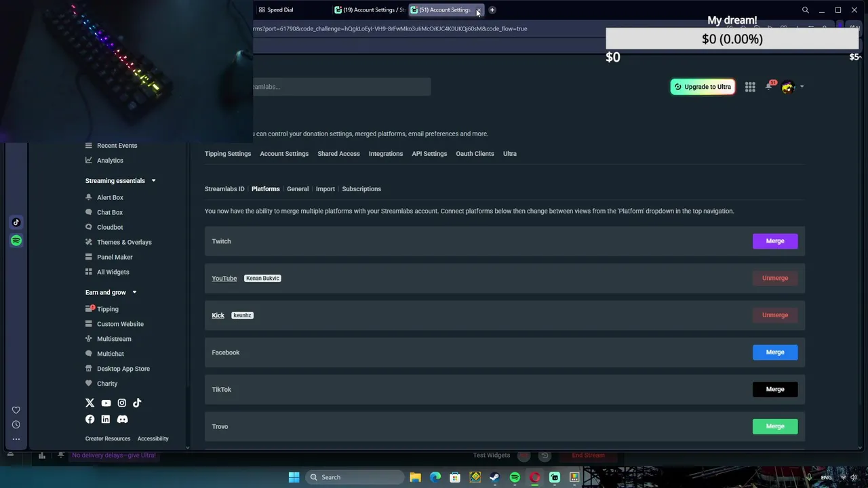Switch to Account Settings tab
The image size is (868, 488).
coord(284,154)
